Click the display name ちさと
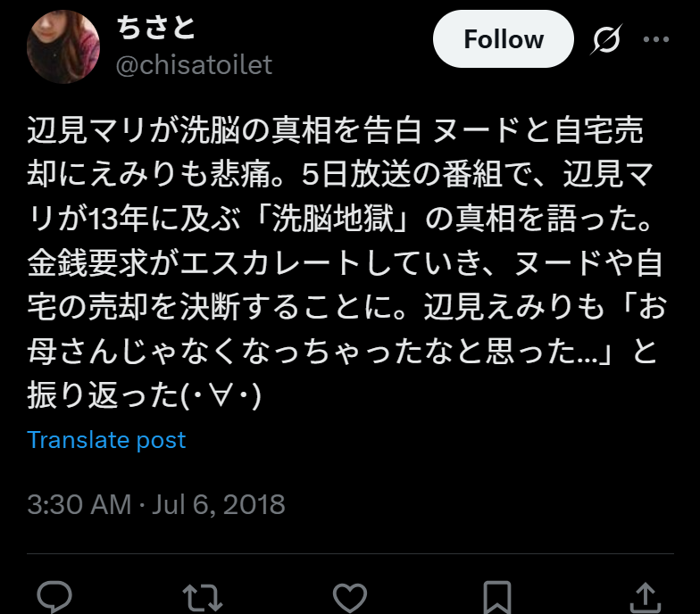Screen dimensions: 700x614 (155, 28)
